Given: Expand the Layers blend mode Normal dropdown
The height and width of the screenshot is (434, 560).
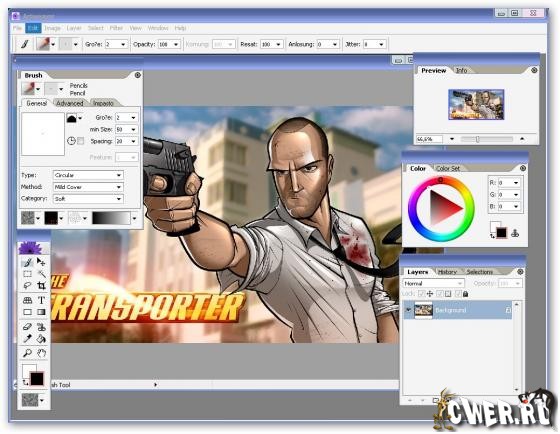Looking at the screenshot, I should 433,283.
